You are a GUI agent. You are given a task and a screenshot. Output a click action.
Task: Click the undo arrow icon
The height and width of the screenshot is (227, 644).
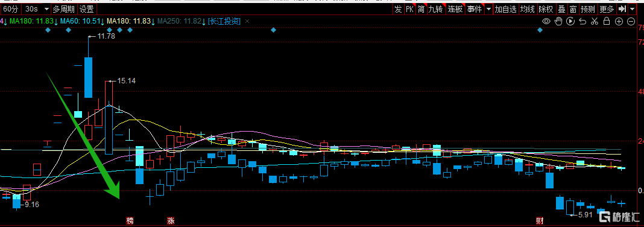click(582, 21)
